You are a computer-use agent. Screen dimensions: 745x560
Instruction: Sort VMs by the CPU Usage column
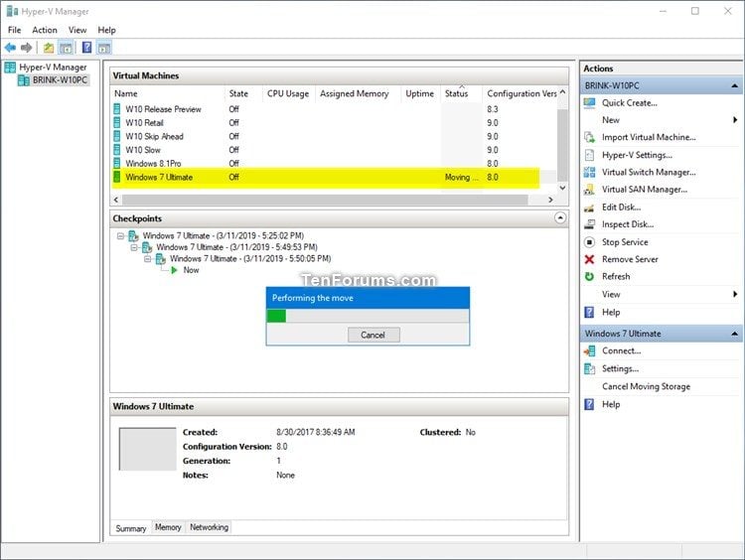[x=288, y=93]
